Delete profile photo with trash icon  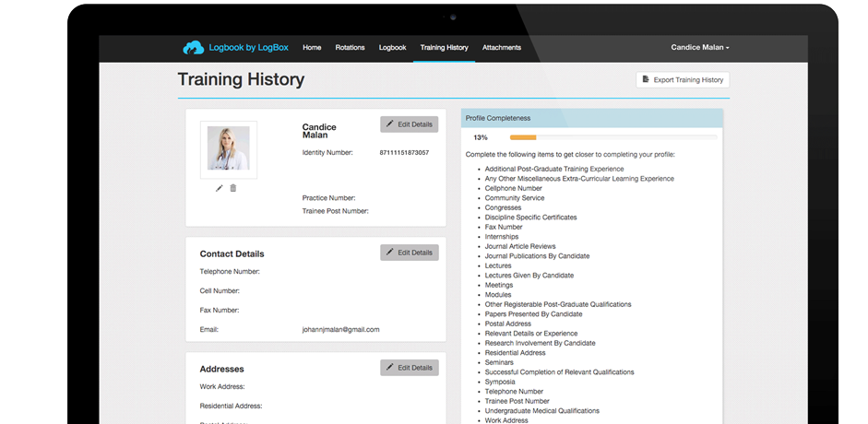(233, 188)
